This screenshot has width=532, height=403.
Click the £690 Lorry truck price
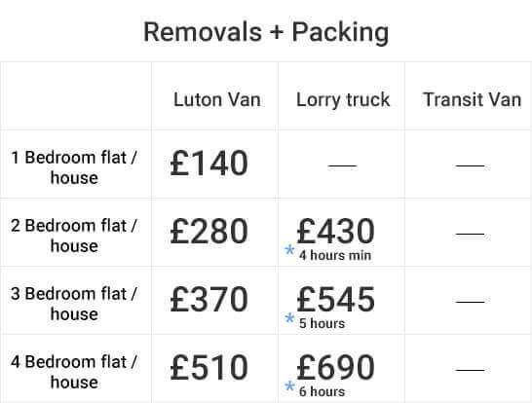coord(335,367)
